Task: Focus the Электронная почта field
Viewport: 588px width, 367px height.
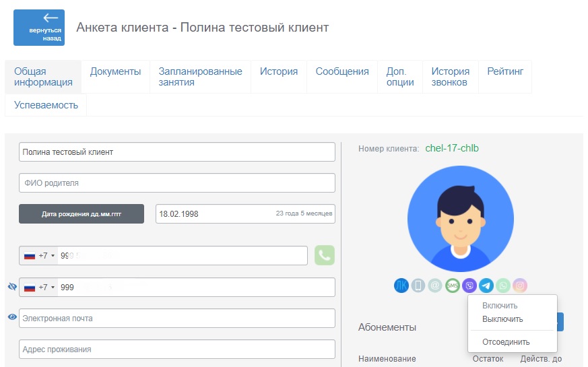Action: pos(177,319)
